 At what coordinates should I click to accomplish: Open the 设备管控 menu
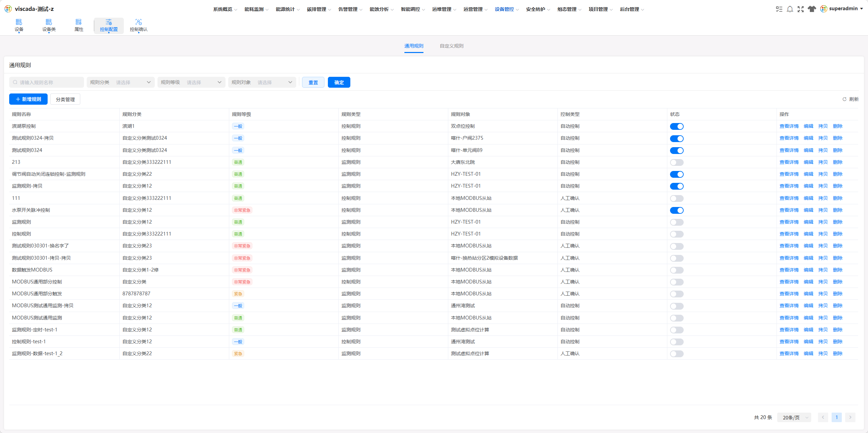point(507,9)
